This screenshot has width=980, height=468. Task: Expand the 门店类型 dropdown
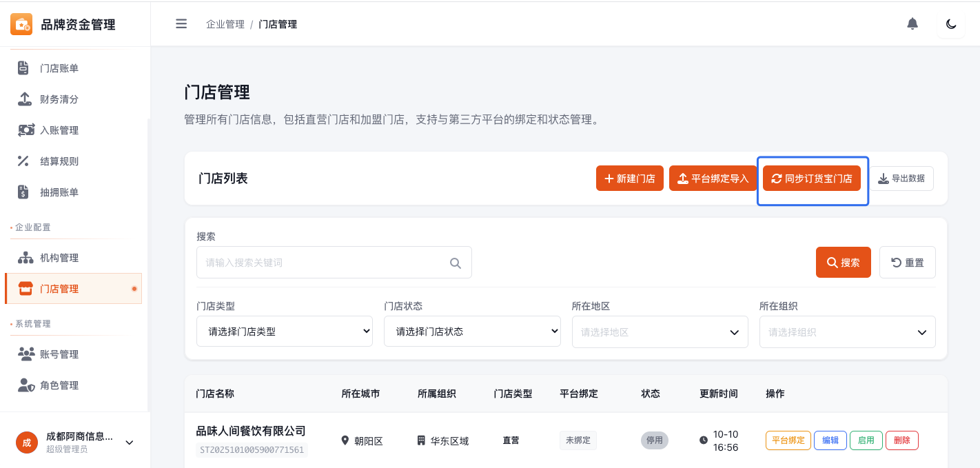click(x=284, y=332)
